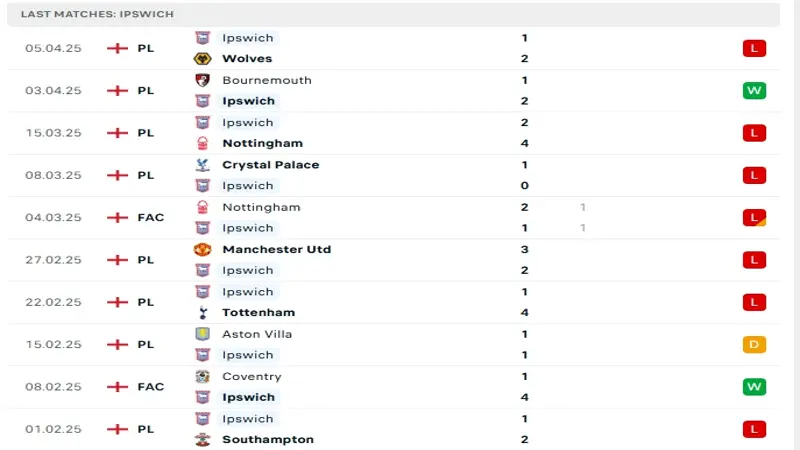Open the Wolves team link
The height and width of the screenshot is (450, 800).
coord(247,59)
